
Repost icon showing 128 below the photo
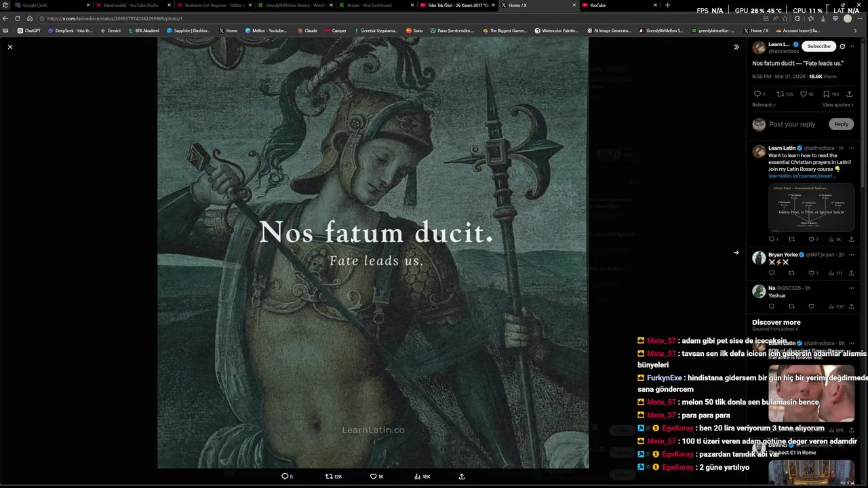coord(329,476)
